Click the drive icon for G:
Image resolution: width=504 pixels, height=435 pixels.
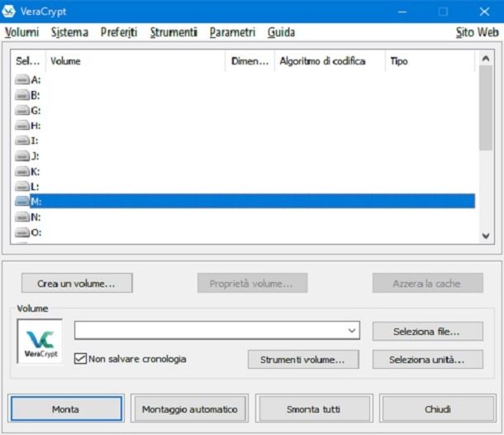22,110
